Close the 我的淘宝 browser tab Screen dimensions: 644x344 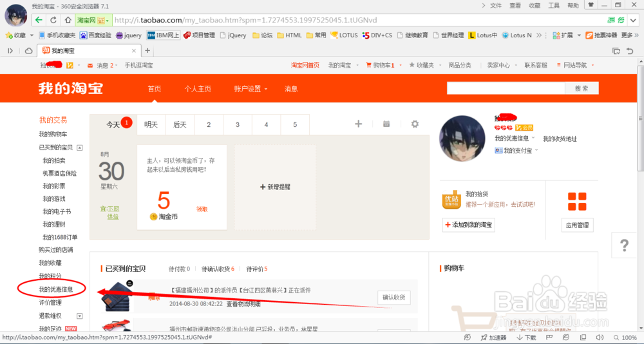tap(134, 50)
